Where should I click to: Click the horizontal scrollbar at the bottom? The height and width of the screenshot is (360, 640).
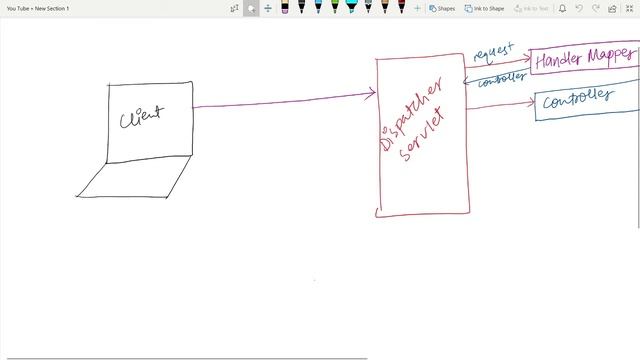coord(187,358)
